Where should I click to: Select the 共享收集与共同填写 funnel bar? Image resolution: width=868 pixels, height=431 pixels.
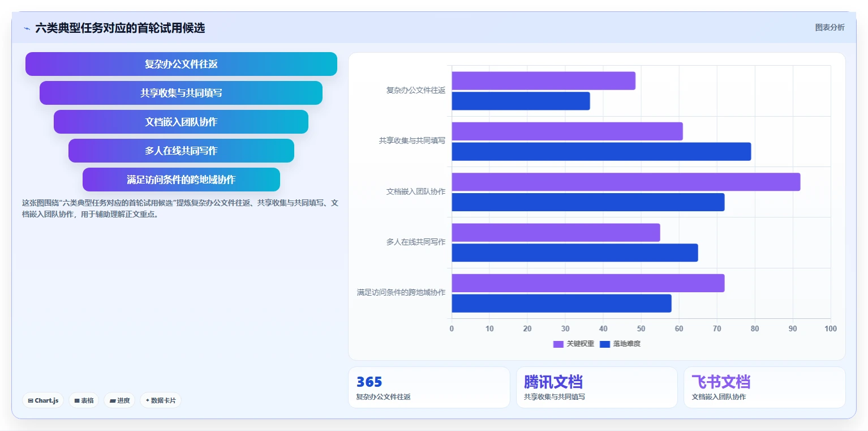(x=181, y=93)
